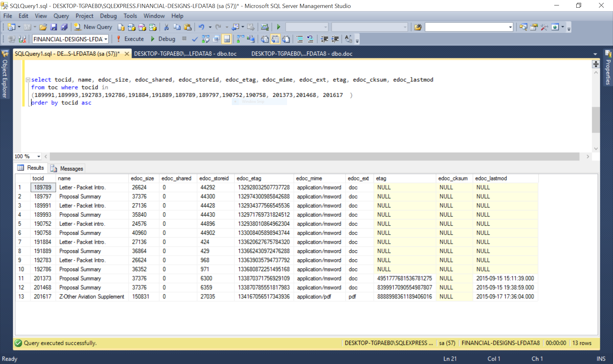Image resolution: width=613 pixels, height=364 pixels.
Task: Switch to the dbo.toc tab
Action: [185, 54]
